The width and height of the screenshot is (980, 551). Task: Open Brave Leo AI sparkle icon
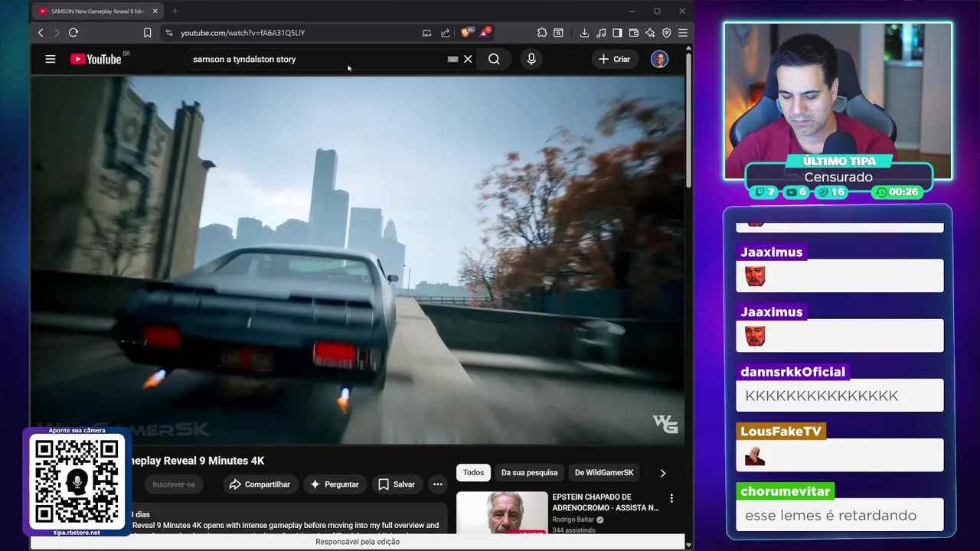click(x=650, y=33)
